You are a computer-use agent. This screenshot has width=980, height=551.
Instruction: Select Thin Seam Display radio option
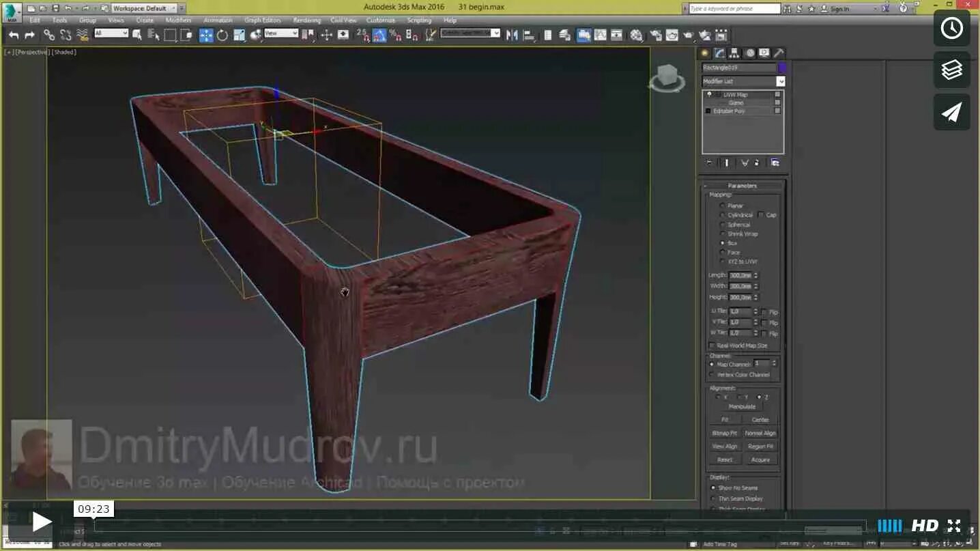point(714,498)
